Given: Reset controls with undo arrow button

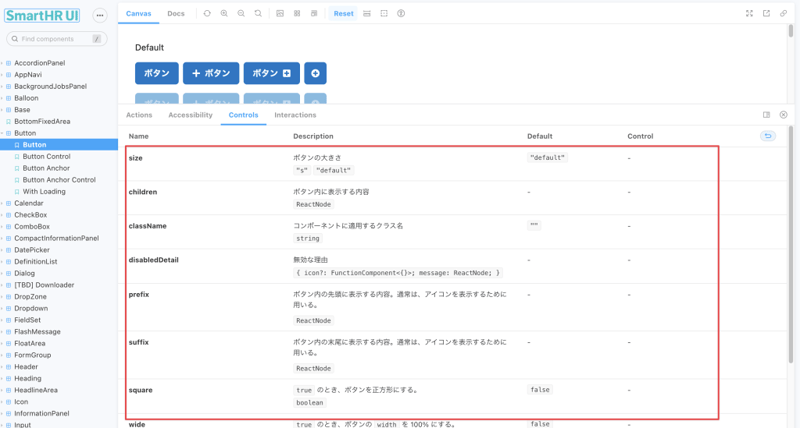Looking at the screenshot, I should point(768,136).
